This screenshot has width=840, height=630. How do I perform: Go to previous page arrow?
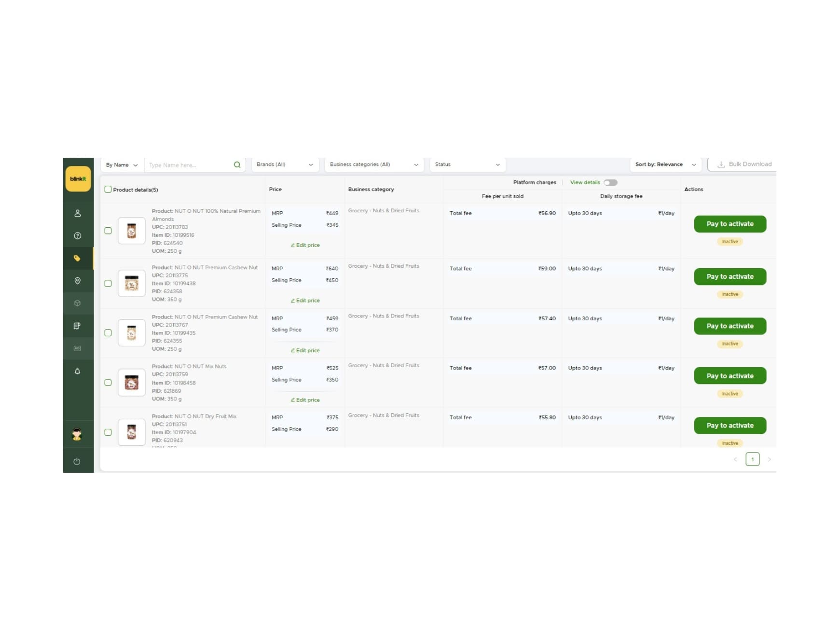735,459
